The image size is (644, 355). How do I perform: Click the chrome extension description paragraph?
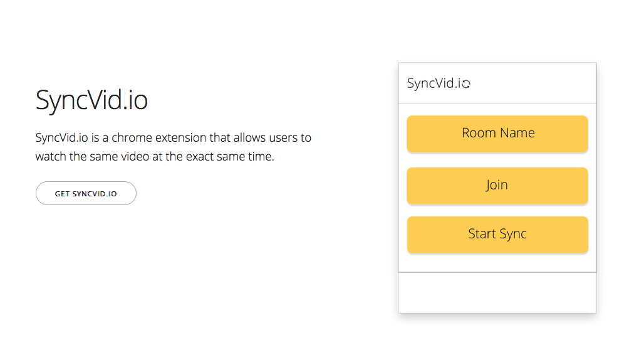pyautogui.click(x=173, y=147)
